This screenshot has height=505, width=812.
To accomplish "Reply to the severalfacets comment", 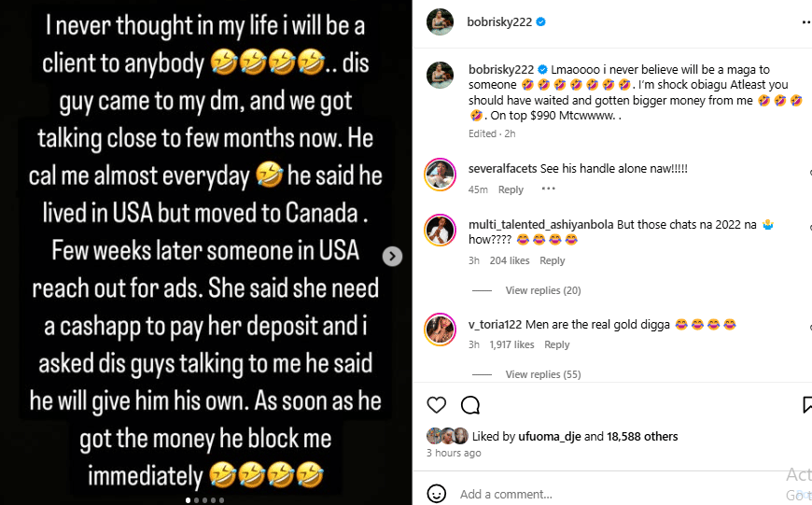I will click(x=511, y=189).
